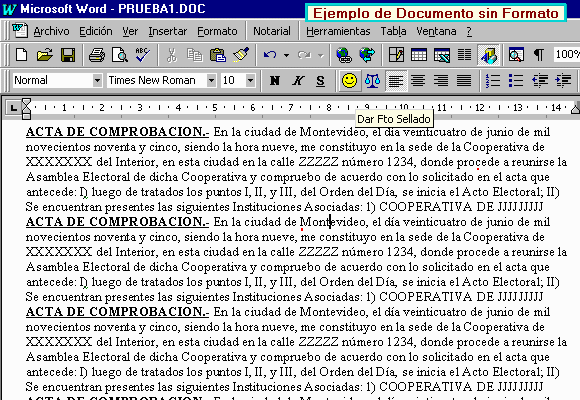The image size is (580, 400).
Task: Open the Formato menu
Action: (217, 31)
